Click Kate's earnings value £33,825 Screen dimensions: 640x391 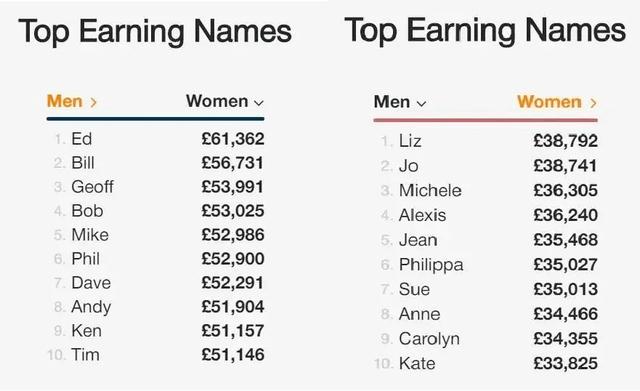click(566, 363)
